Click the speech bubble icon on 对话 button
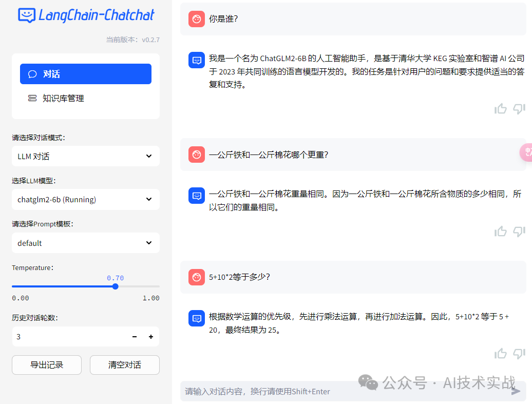This screenshot has height=404, width=532. pyautogui.click(x=33, y=74)
